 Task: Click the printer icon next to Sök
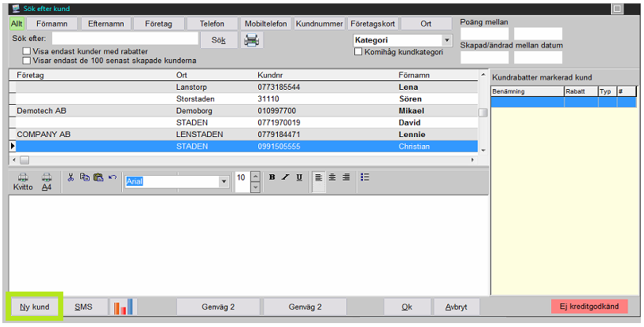pyautogui.click(x=251, y=39)
